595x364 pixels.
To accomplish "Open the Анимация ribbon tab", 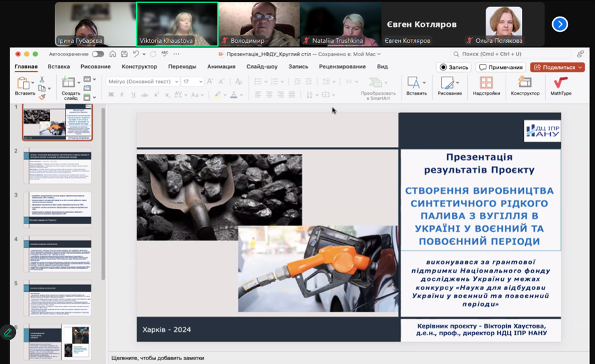I will (221, 66).
